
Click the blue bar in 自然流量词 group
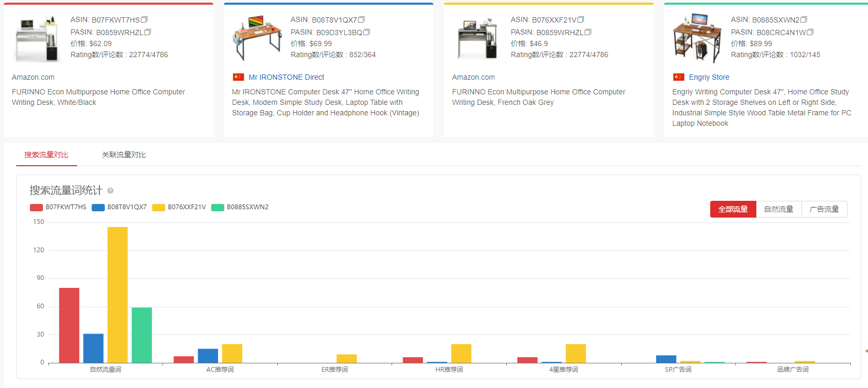pos(93,348)
